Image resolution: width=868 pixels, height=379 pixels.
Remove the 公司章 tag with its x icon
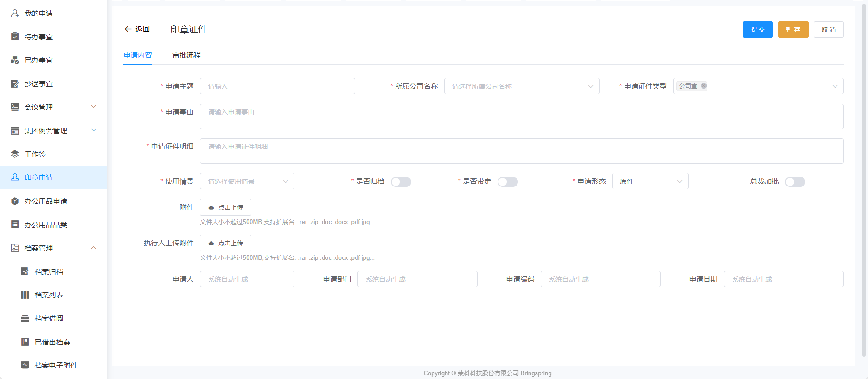[704, 86]
